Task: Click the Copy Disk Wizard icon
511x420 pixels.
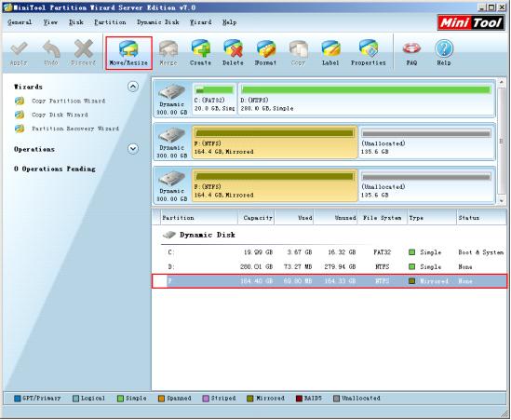Action: point(20,115)
